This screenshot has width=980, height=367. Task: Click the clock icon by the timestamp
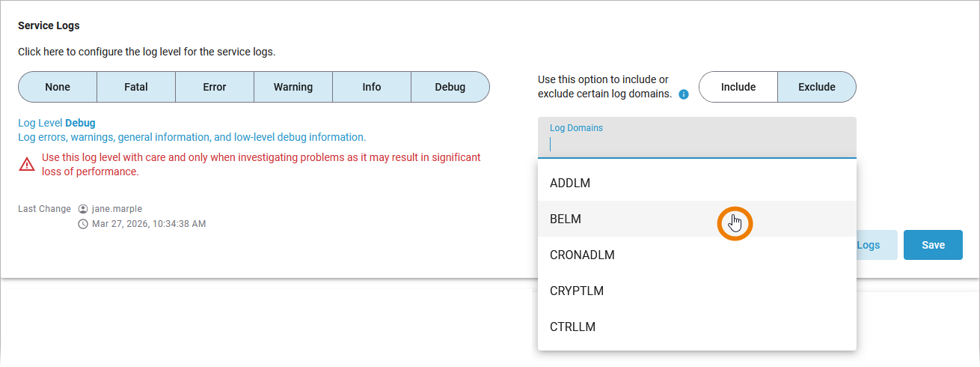coord(83,224)
